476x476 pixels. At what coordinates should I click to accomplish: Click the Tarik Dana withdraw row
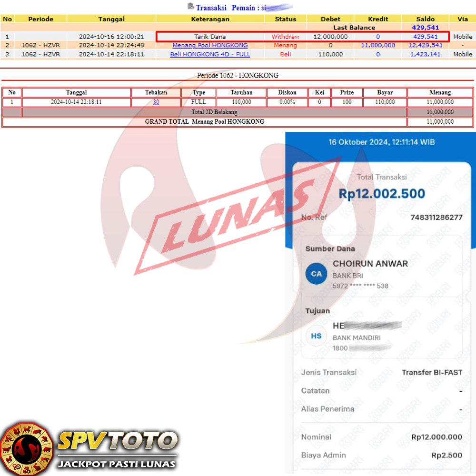[x=210, y=37]
